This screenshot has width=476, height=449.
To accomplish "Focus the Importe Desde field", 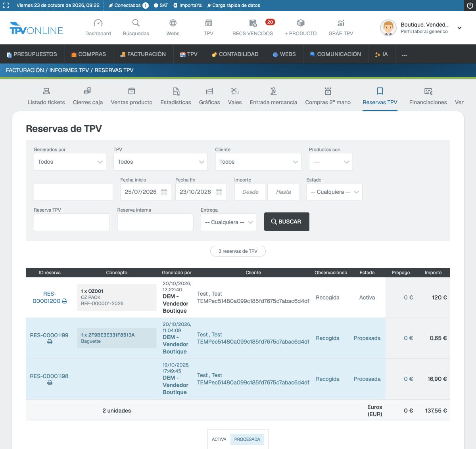I will coord(250,192).
